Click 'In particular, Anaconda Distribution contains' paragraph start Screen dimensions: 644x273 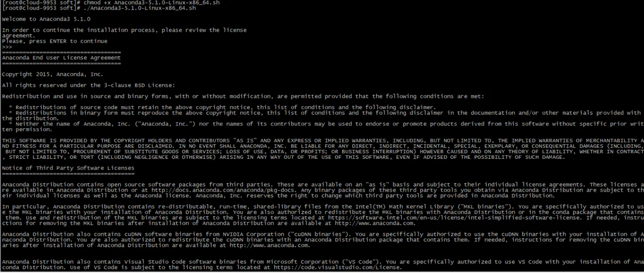tap(78, 207)
